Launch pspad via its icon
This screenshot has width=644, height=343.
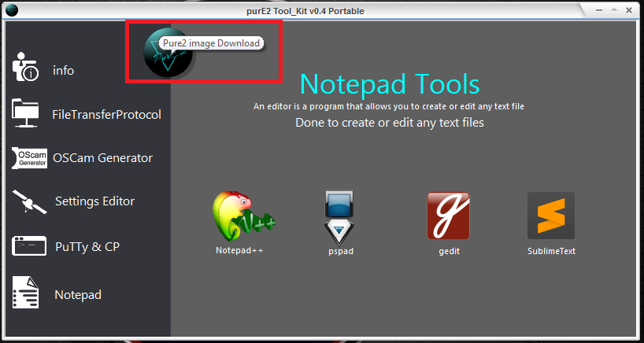click(x=339, y=218)
